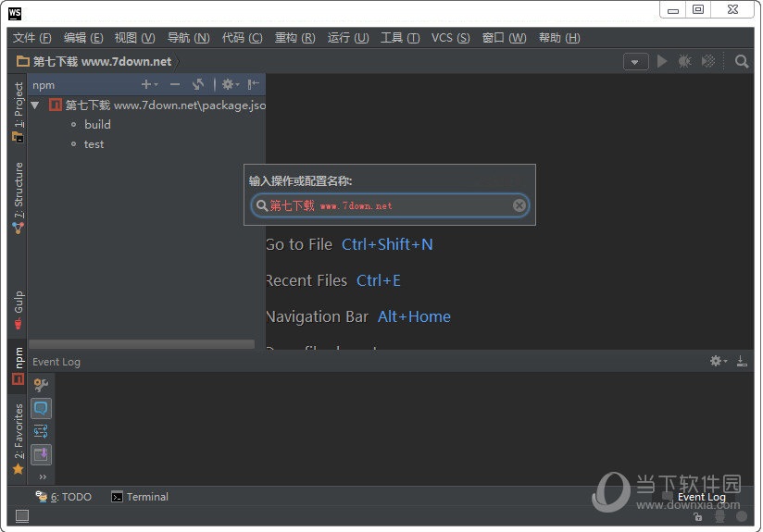Viewport: 763px width, 532px height.
Task: Open the 运行 (U) menu
Action: click(x=348, y=38)
